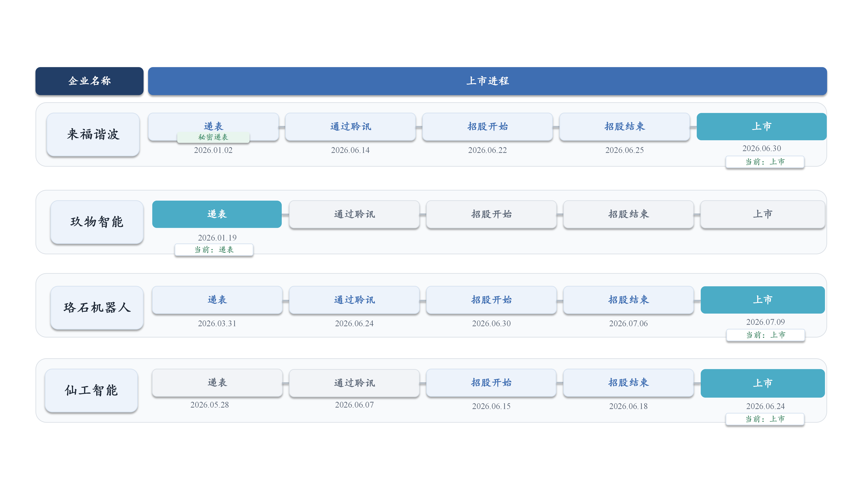This screenshot has width=868, height=488.
Task: Click date 2026.06.24 under 仙工智能 上市
Action: [765, 406]
